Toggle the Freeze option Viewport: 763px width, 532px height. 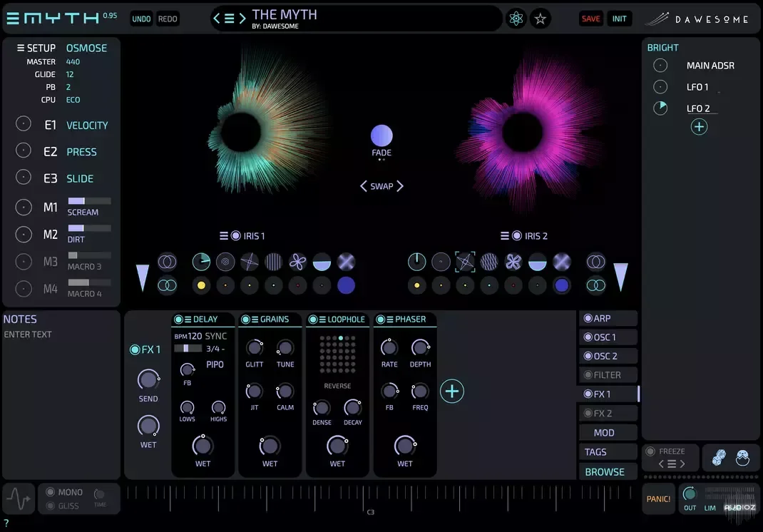pyautogui.click(x=650, y=451)
